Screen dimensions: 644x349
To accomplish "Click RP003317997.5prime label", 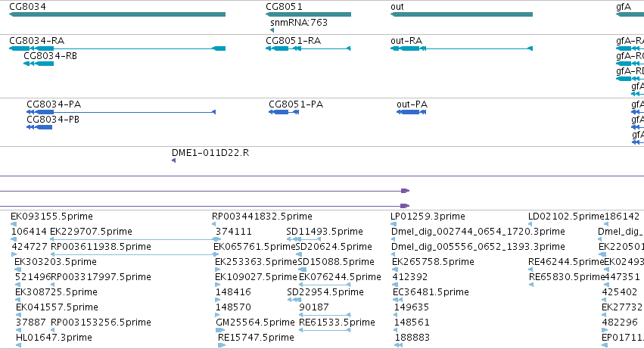I will coord(101,277).
